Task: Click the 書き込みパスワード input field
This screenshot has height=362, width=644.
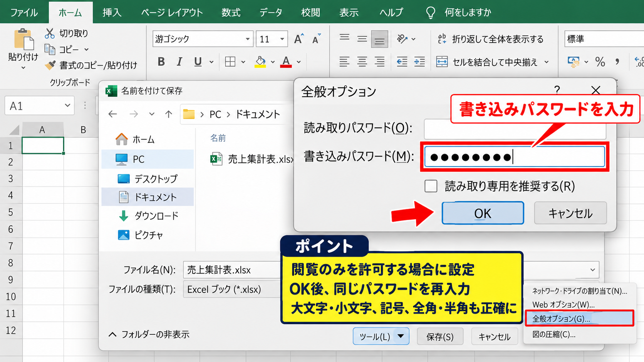Action: [x=515, y=157]
